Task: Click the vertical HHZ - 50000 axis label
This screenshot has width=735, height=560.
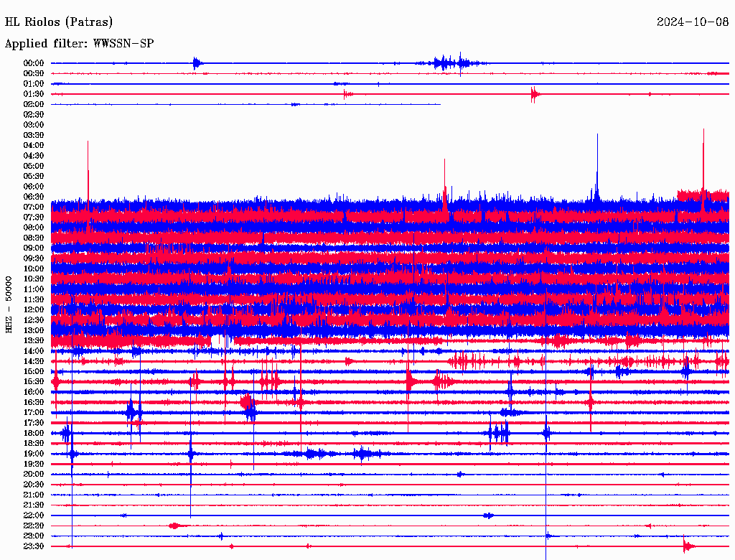Action: pos(9,304)
